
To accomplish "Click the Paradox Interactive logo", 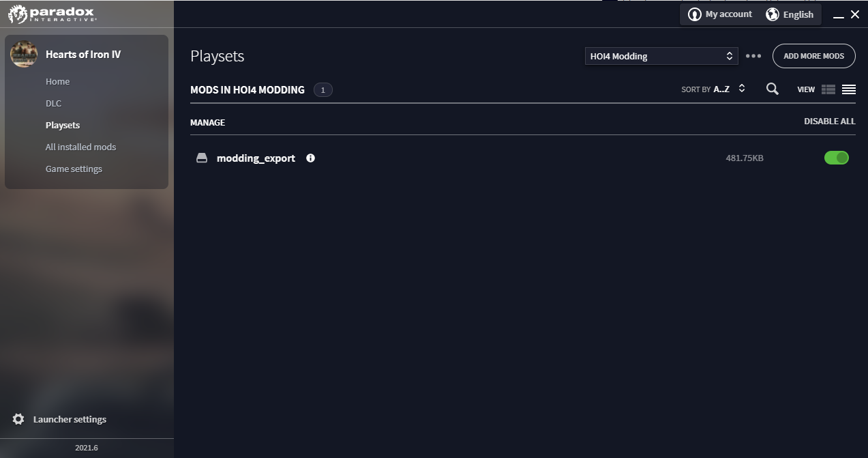I will [x=52, y=14].
